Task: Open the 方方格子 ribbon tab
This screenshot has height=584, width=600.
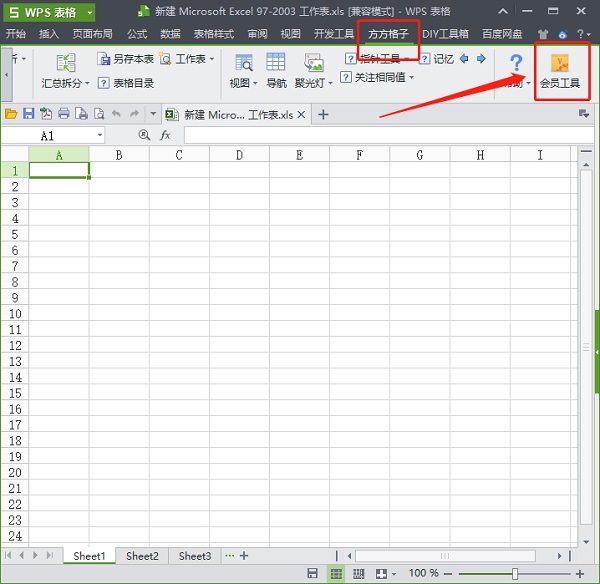Action: tap(388, 33)
